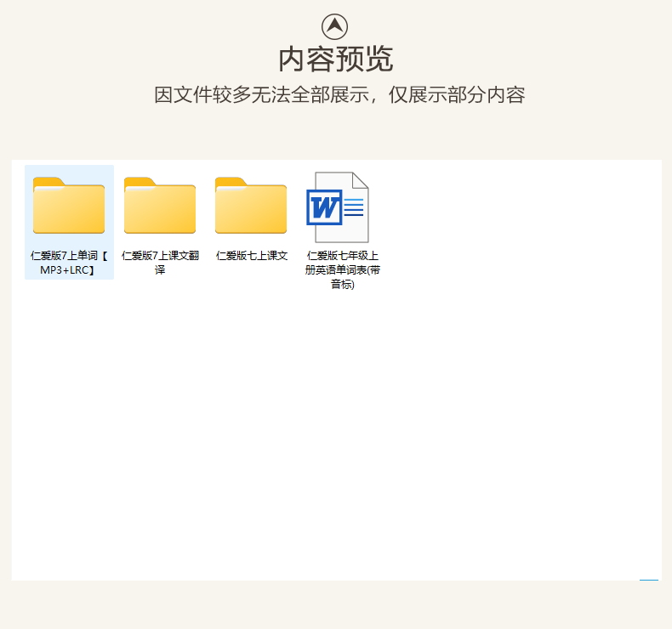The width and height of the screenshot is (672, 629).
Task: Click the label 仁爱版7上课文翻译
Action: coord(160,263)
